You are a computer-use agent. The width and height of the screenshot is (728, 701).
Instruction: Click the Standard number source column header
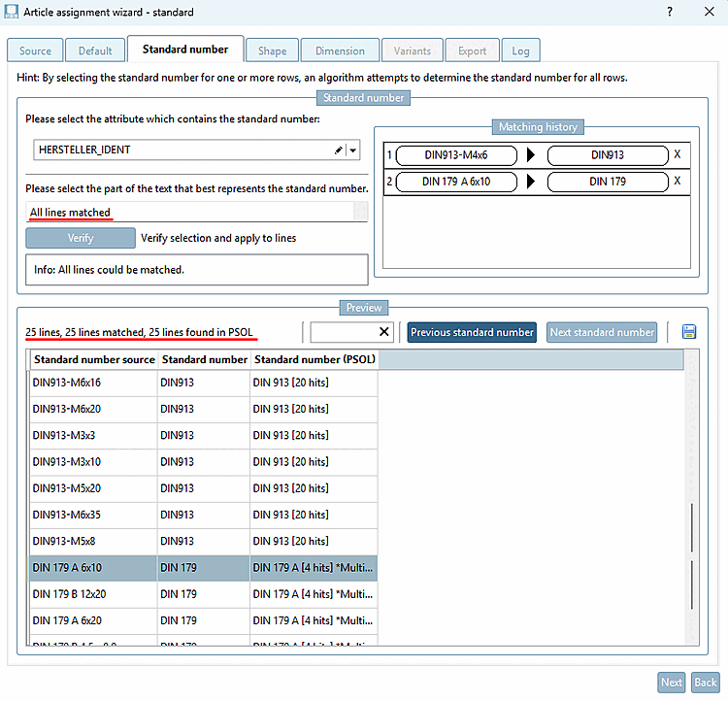[x=94, y=359]
